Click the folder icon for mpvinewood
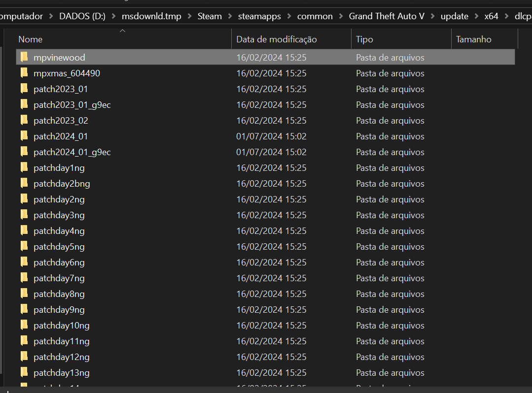 (x=24, y=58)
